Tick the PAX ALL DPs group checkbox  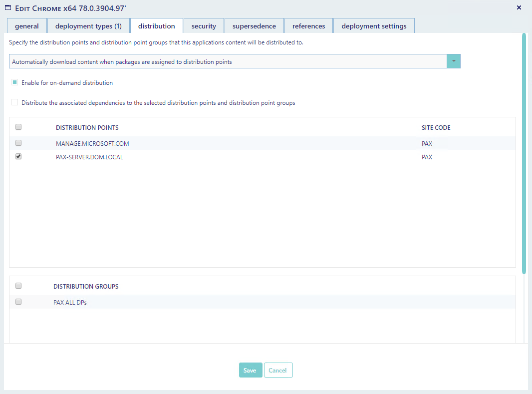pyautogui.click(x=18, y=302)
